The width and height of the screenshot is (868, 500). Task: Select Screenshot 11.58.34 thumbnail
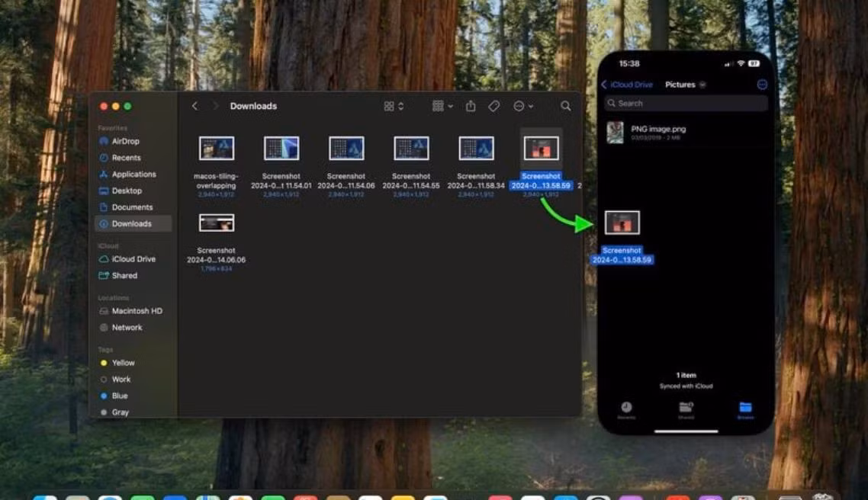(476, 148)
